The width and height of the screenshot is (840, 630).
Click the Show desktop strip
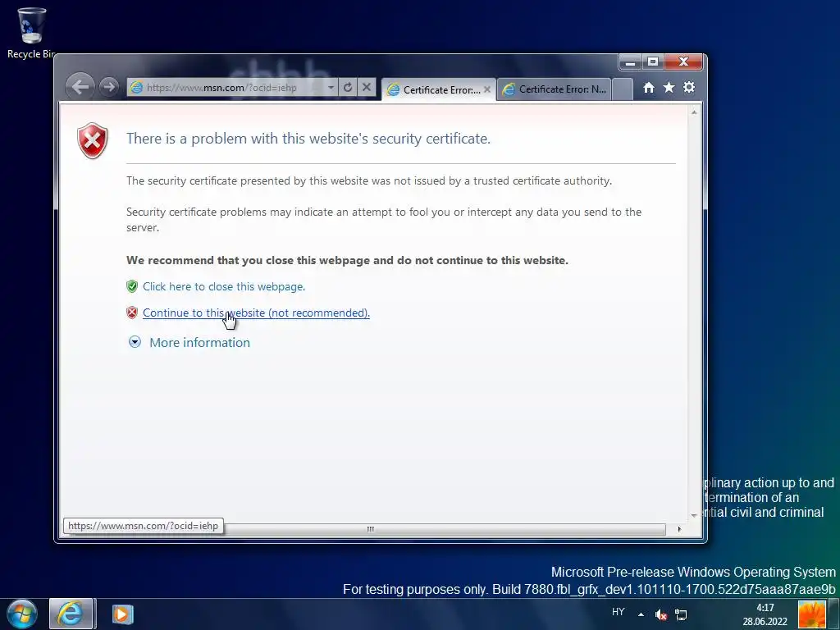[833, 614]
